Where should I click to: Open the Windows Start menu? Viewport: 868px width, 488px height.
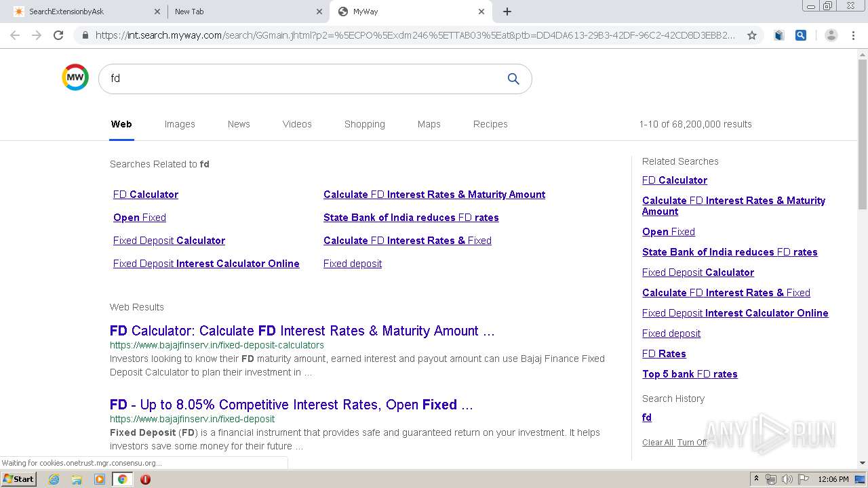click(x=18, y=479)
